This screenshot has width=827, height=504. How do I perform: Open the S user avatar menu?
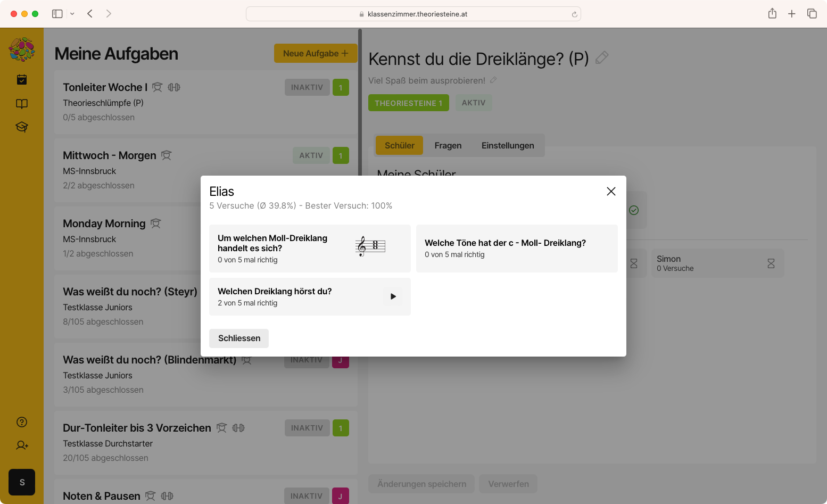(22, 482)
